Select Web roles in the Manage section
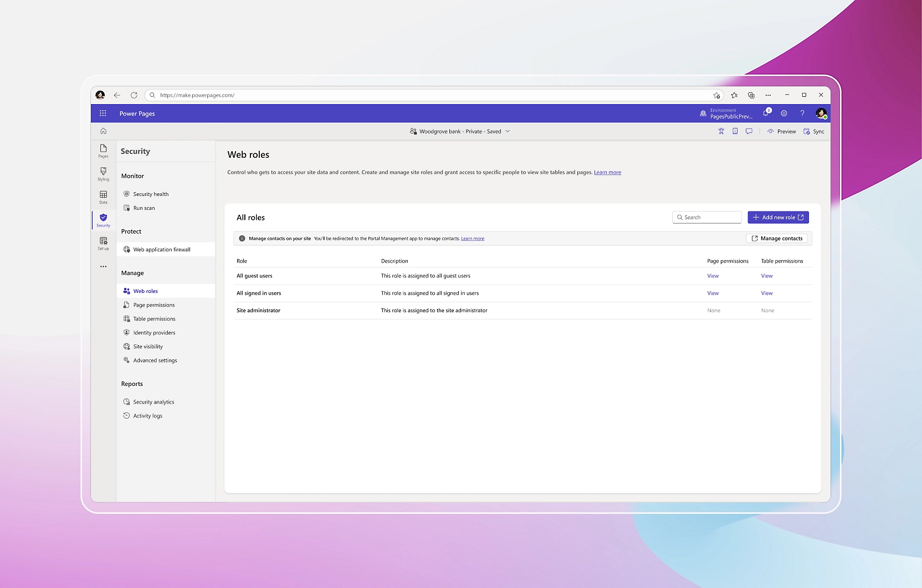This screenshot has width=922, height=588. point(166,291)
